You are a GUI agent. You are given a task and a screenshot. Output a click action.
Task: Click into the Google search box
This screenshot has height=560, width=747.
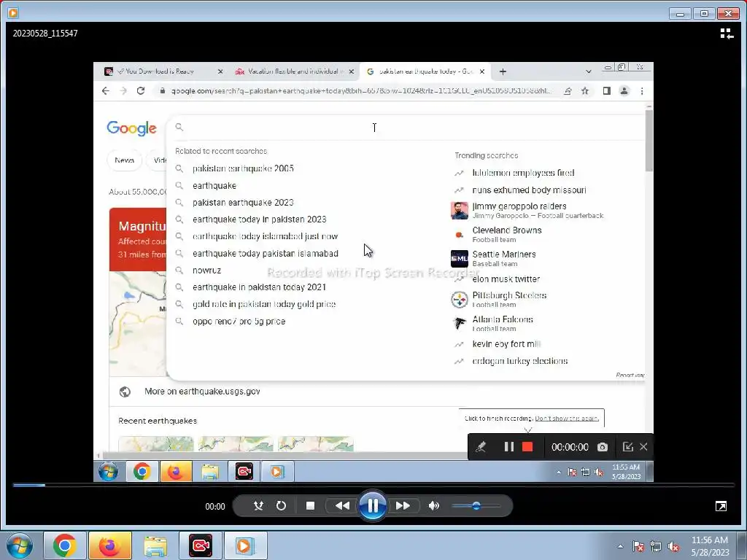coord(407,127)
